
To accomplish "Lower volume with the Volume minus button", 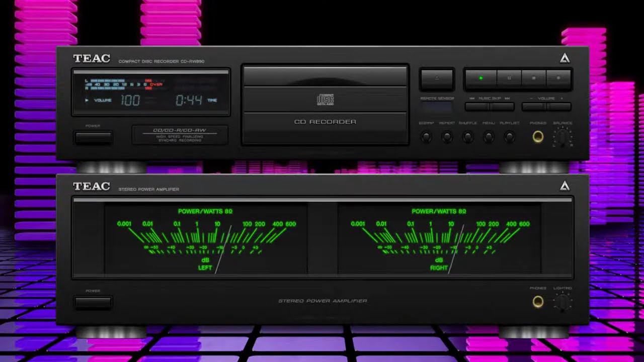I will (534, 107).
